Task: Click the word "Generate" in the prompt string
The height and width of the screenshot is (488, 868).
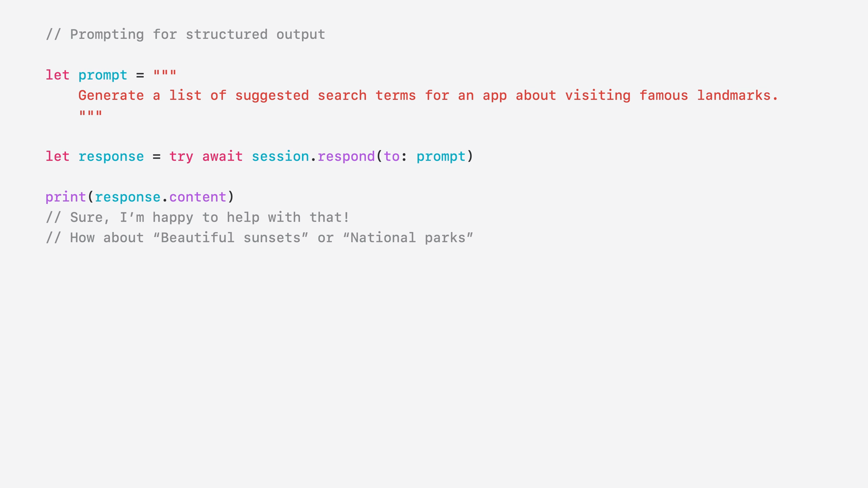Action: [111, 95]
